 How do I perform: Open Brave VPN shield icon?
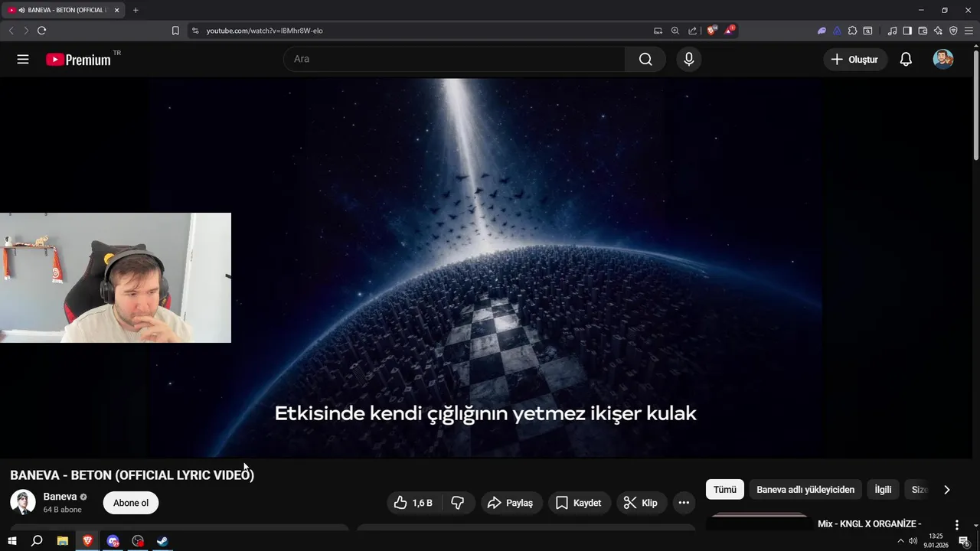pyautogui.click(x=953, y=31)
